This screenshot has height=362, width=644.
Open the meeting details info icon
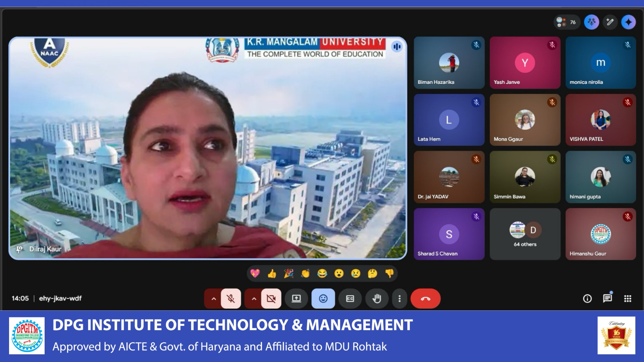coord(587,298)
